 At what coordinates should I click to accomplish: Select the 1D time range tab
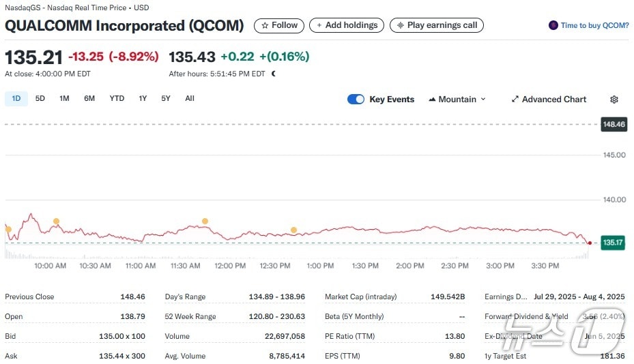pos(16,98)
